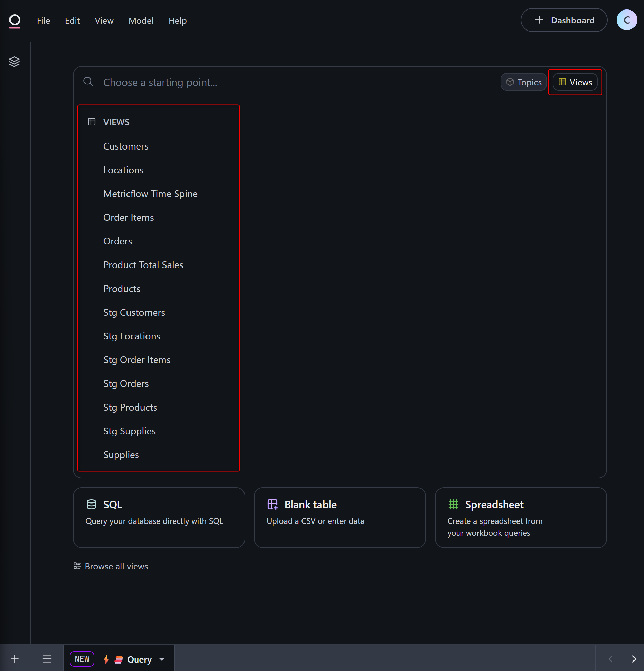Choose the SQL starting point card
The image size is (644, 671).
point(159,517)
